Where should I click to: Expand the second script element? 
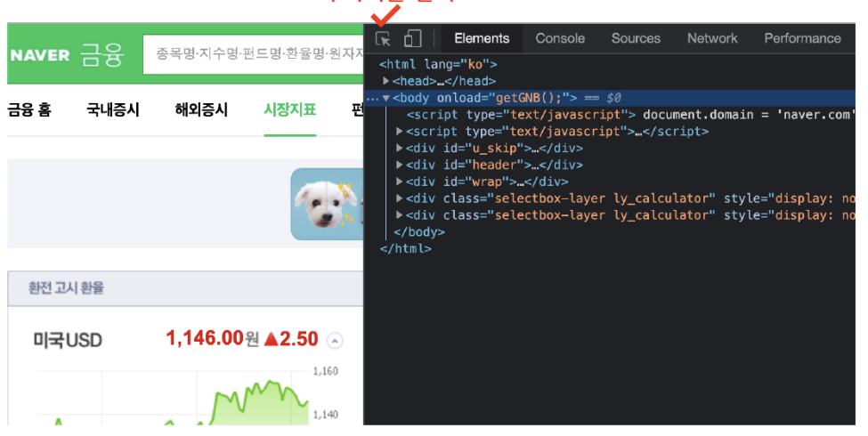coord(399,131)
